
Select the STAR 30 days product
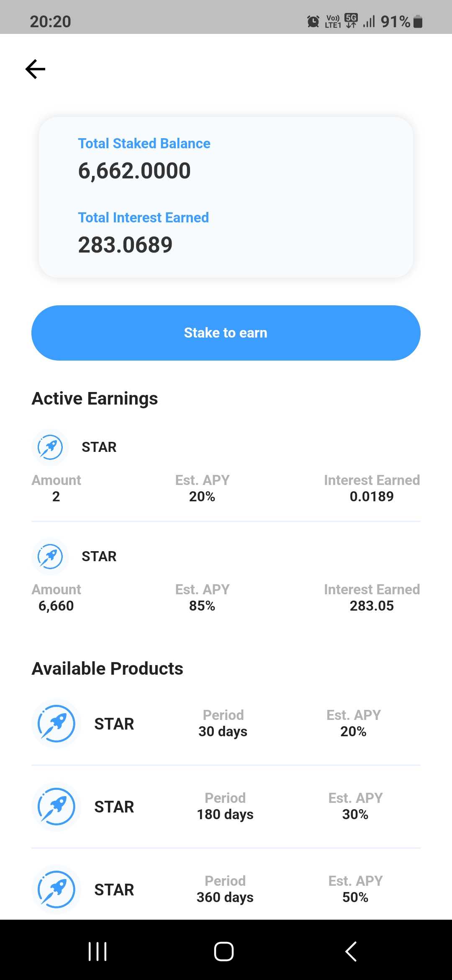pyautogui.click(x=223, y=724)
